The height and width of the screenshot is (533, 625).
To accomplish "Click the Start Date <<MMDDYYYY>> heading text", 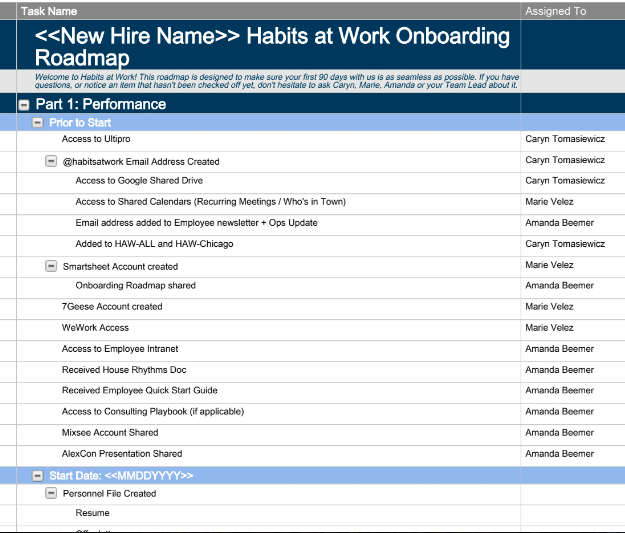I will pos(121,476).
